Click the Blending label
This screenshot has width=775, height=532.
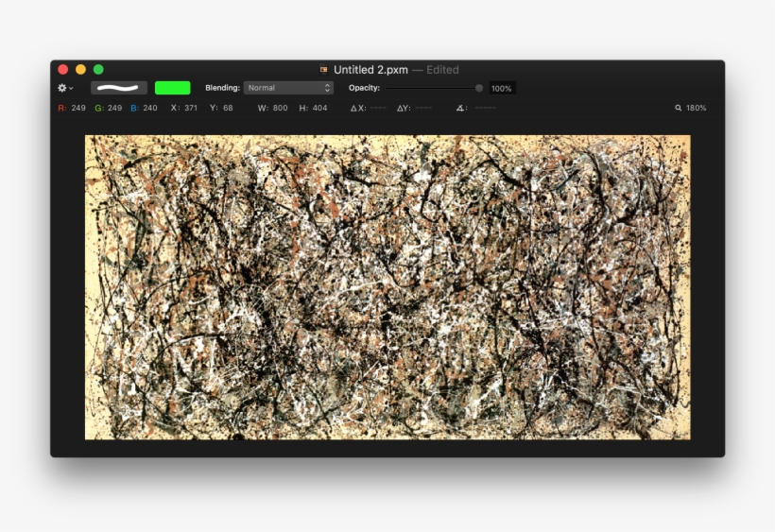(222, 88)
